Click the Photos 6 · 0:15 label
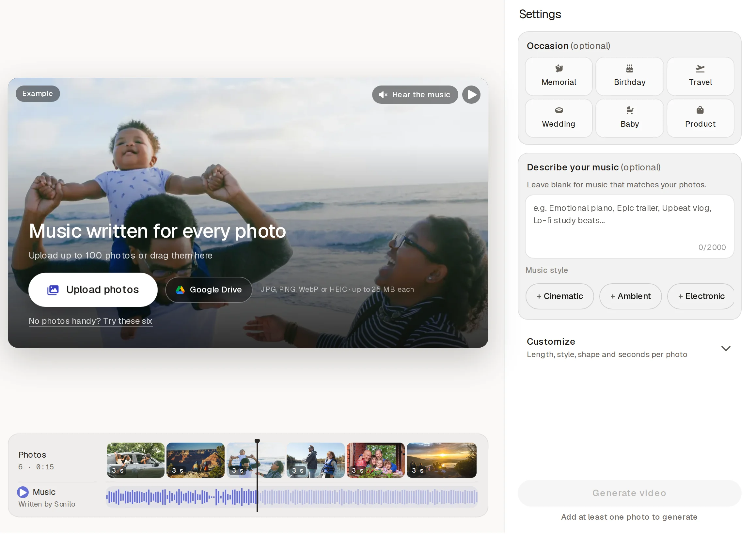This screenshot has height=534, width=756. 36,461
